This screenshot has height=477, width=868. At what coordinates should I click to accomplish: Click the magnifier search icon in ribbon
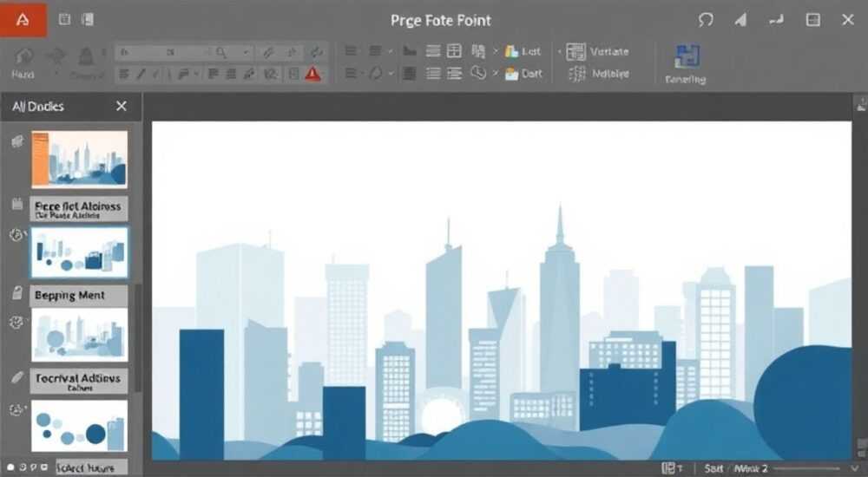tap(221, 53)
